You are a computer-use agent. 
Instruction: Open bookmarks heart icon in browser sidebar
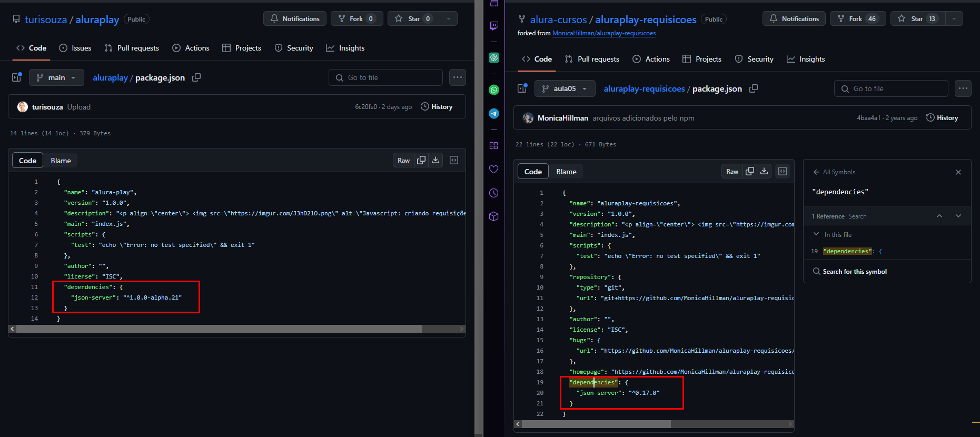(x=494, y=170)
